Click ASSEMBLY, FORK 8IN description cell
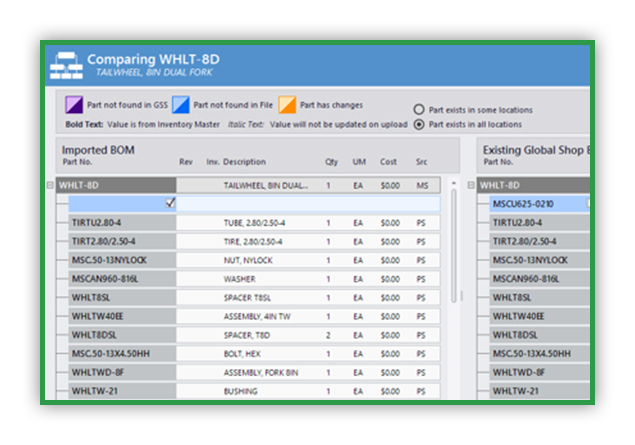 click(x=261, y=373)
